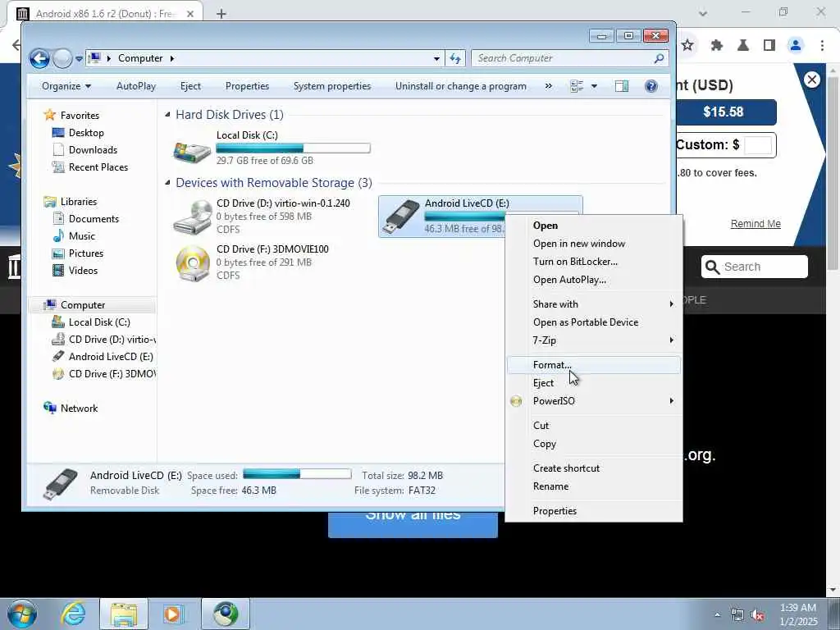Screen dimensions: 840x630
Task: Click AutoPlay in the toolbar
Action: pyautogui.click(x=136, y=86)
